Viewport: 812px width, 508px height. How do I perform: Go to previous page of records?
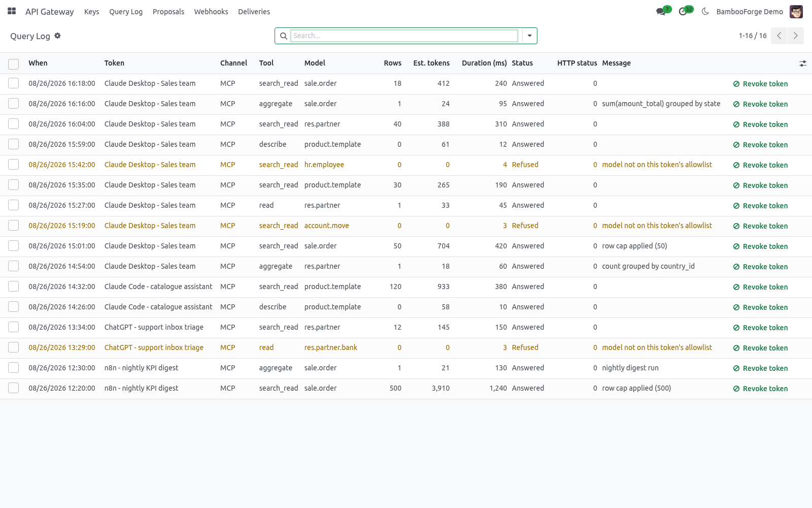pos(779,36)
